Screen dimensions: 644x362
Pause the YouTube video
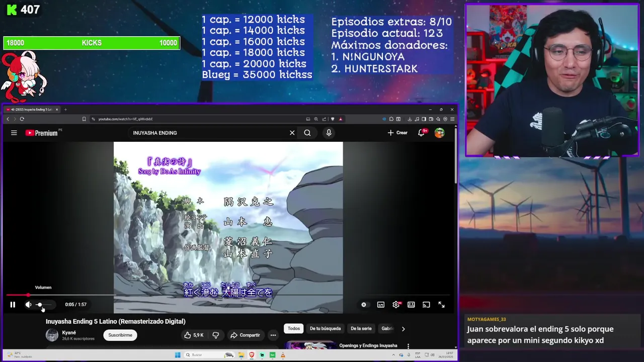(x=13, y=305)
